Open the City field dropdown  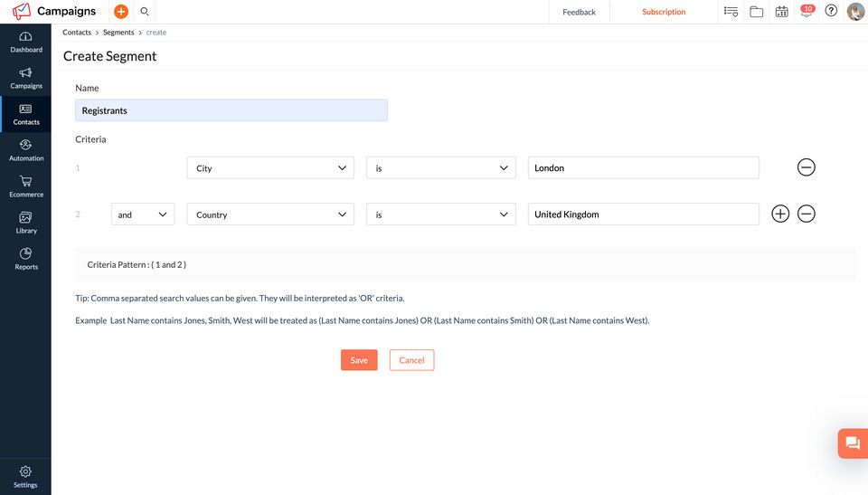[270, 167]
